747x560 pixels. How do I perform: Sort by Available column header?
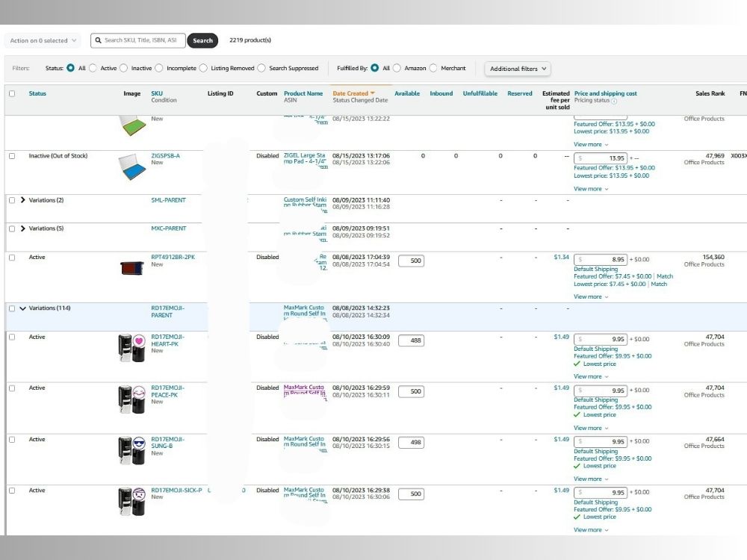(x=407, y=93)
